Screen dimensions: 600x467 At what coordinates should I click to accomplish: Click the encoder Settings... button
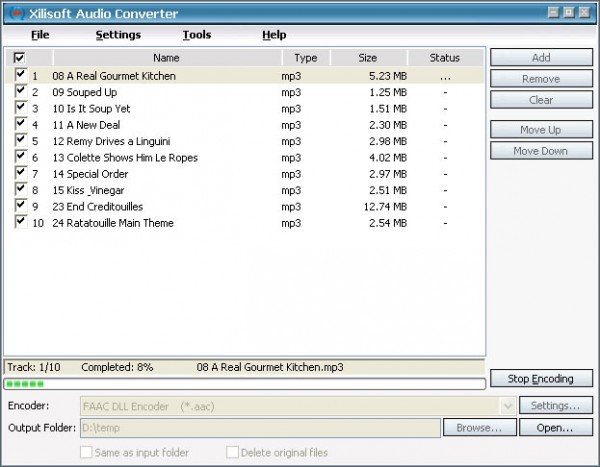tap(555, 406)
